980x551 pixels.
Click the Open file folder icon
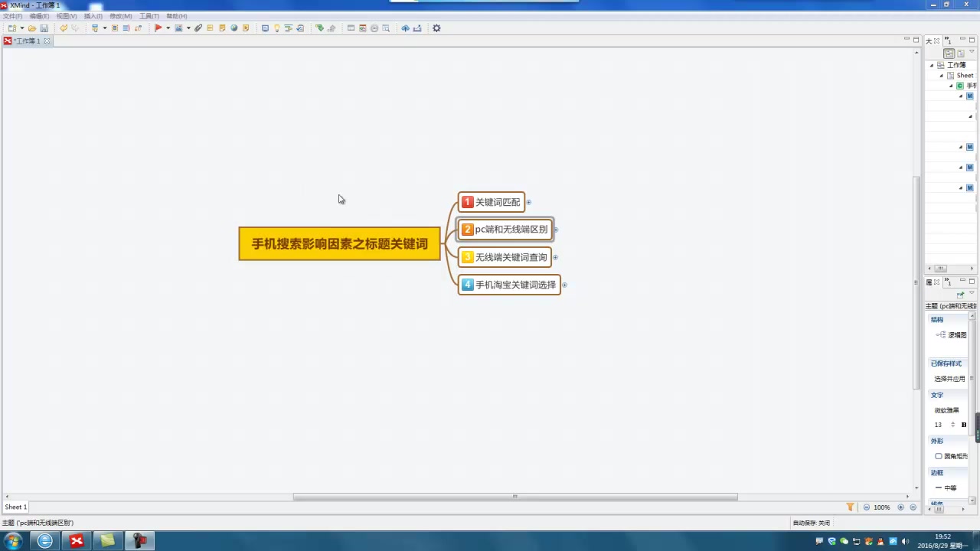[x=32, y=28]
